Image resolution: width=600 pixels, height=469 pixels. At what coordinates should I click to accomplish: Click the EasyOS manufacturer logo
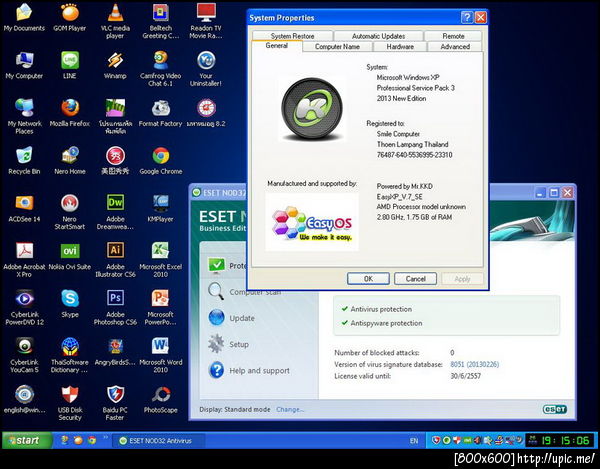tap(312, 222)
